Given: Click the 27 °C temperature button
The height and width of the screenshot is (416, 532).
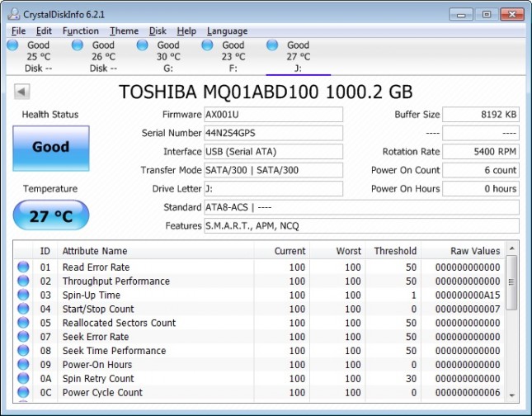Looking at the screenshot, I should coord(51,215).
